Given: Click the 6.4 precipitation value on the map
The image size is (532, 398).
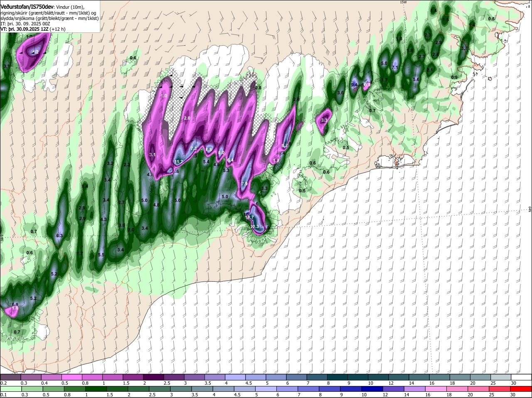Looking at the screenshot, I should (230, 160).
